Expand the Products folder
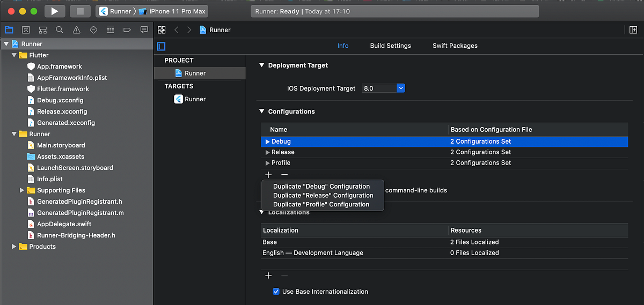Screen dimensions: 644x305 tap(14, 247)
